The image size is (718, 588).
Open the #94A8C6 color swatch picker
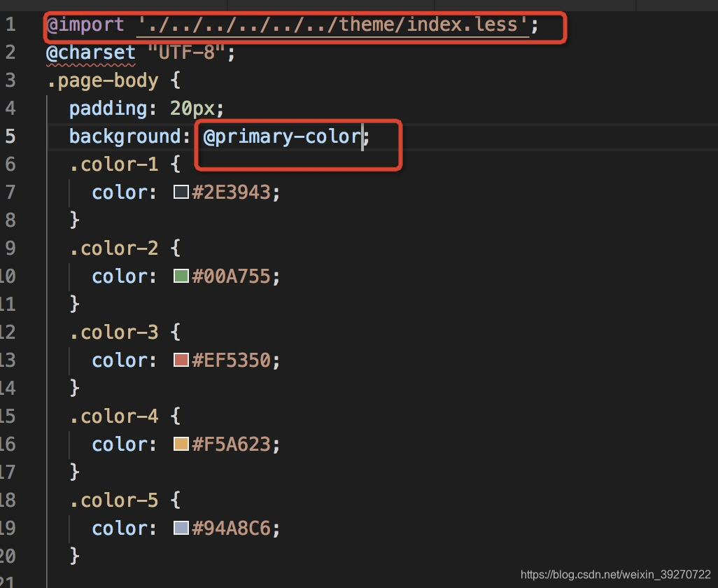pyautogui.click(x=181, y=528)
